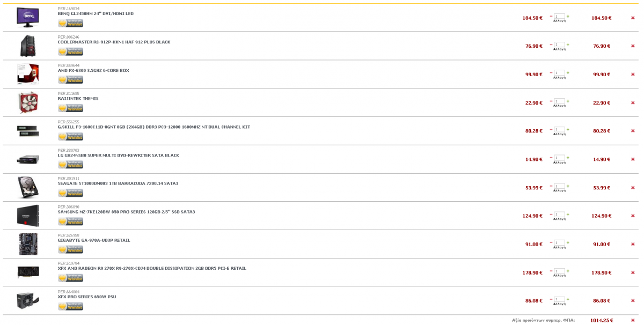
Task: Click the Raijintek Themis cooler thumbnail
Action: 28,102
